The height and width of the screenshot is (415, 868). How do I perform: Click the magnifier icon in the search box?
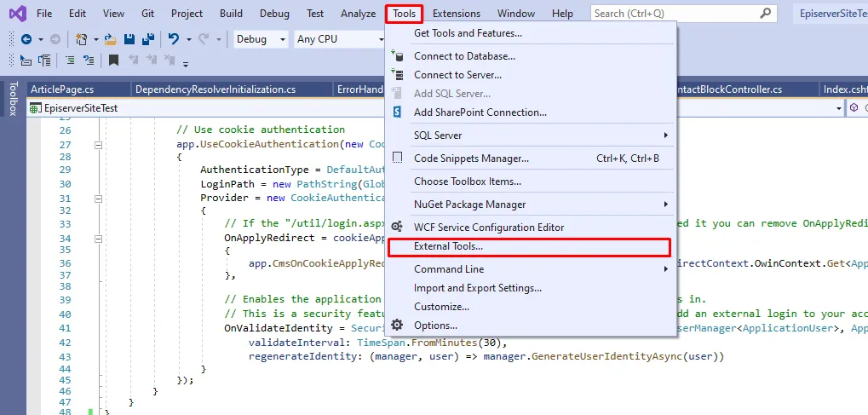tap(766, 14)
